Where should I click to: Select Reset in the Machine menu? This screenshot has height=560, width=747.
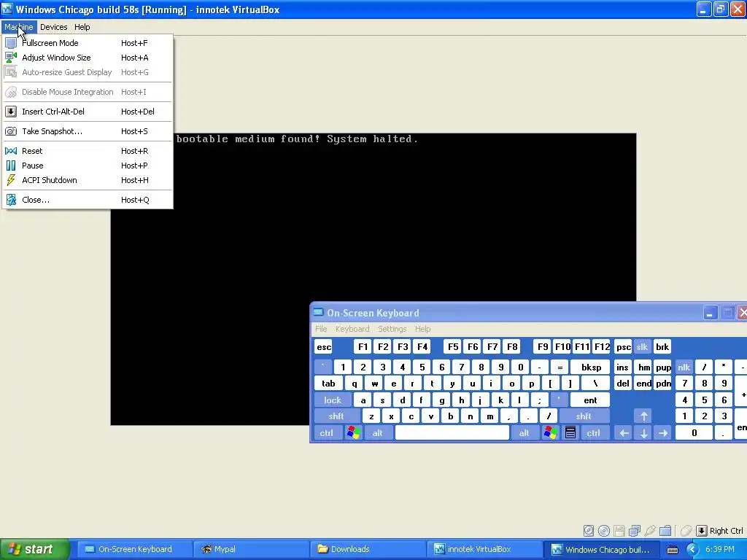coord(88,151)
